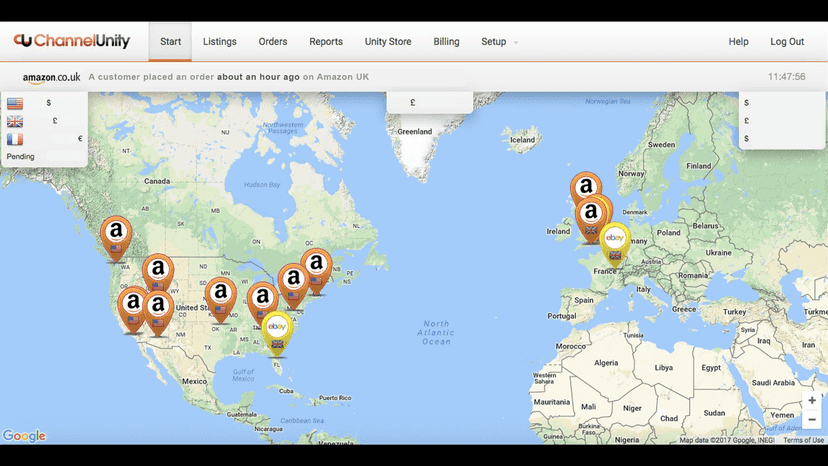Click the £ box above Greenland
Screen dimensions: 828x466
pyautogui.click(x=429, y=102)
